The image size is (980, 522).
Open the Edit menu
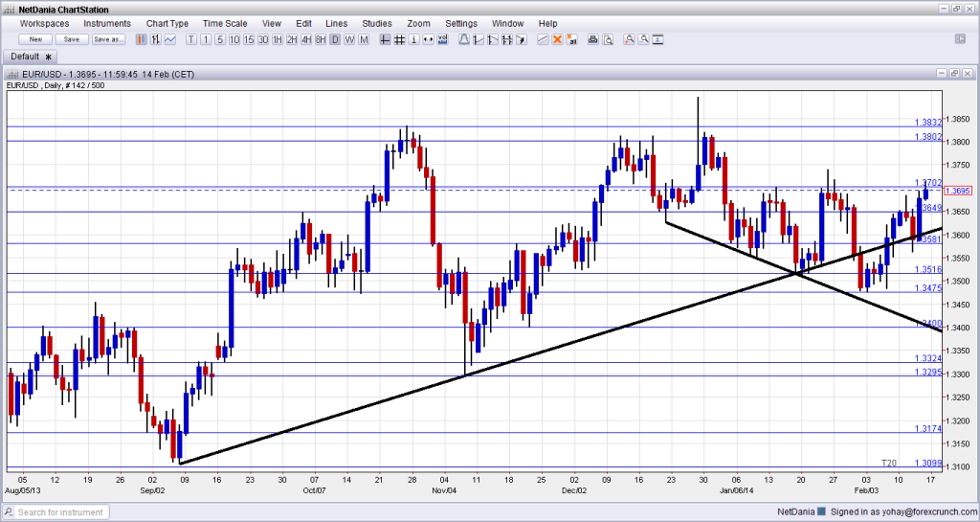coord(303,23)
